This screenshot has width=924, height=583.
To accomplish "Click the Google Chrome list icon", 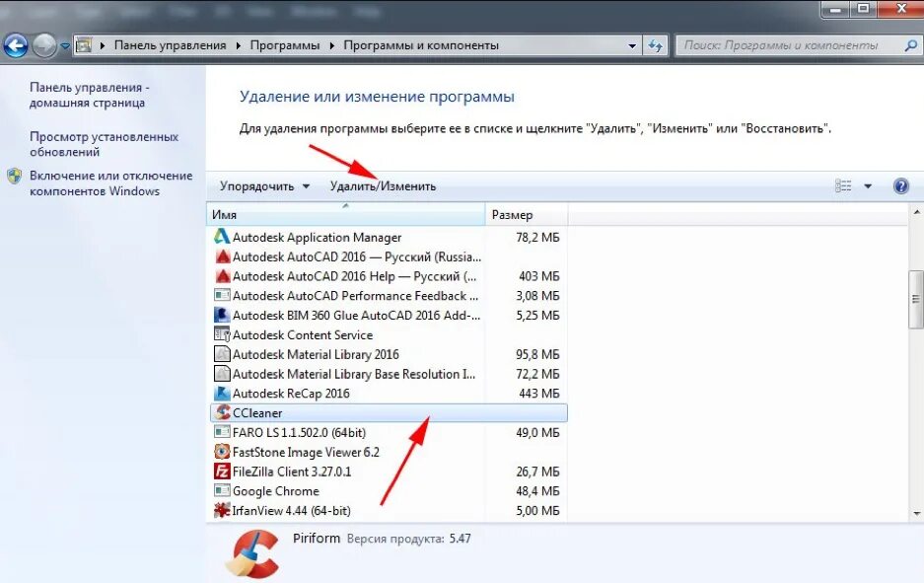I will click(x=222, y=491).
